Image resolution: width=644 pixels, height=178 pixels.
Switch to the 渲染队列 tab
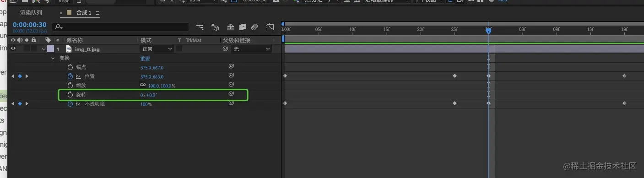(31, 13)
